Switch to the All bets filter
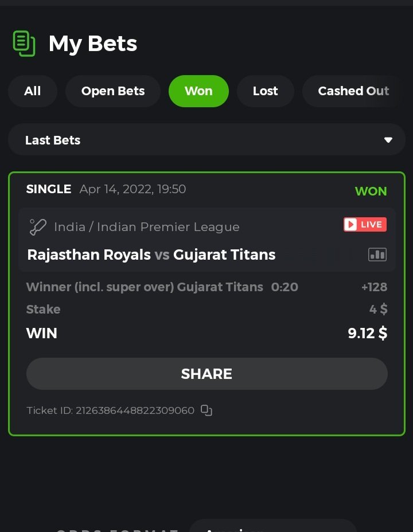413x532 pixels. point(33,91)
